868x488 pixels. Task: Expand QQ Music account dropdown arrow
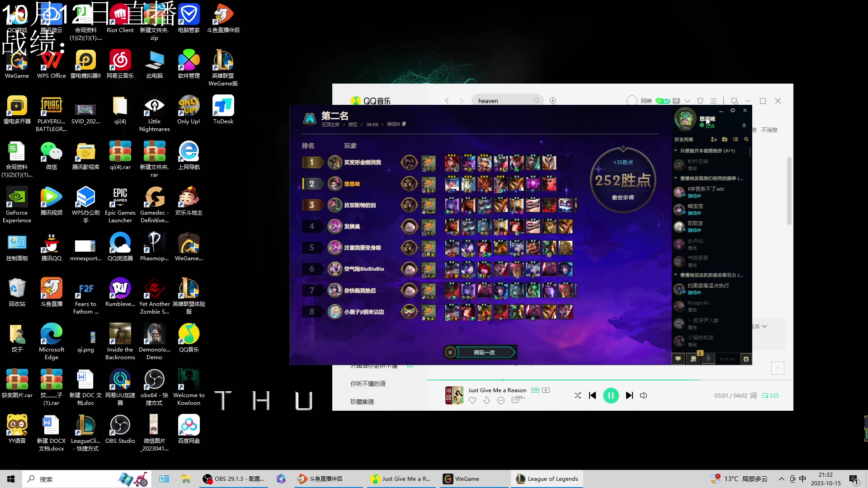click(687, 101)
